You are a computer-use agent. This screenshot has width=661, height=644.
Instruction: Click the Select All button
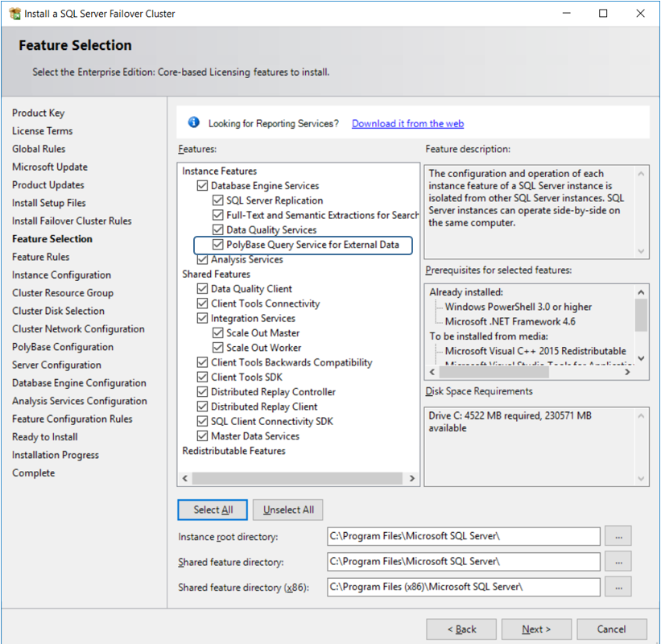(213, 510)
